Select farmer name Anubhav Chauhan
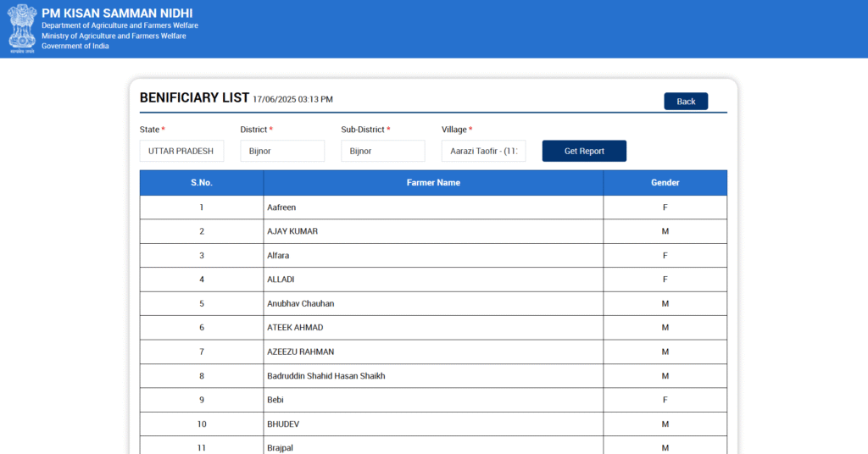The height and width of the screenshot is (454, 868). tap(301, 303)
